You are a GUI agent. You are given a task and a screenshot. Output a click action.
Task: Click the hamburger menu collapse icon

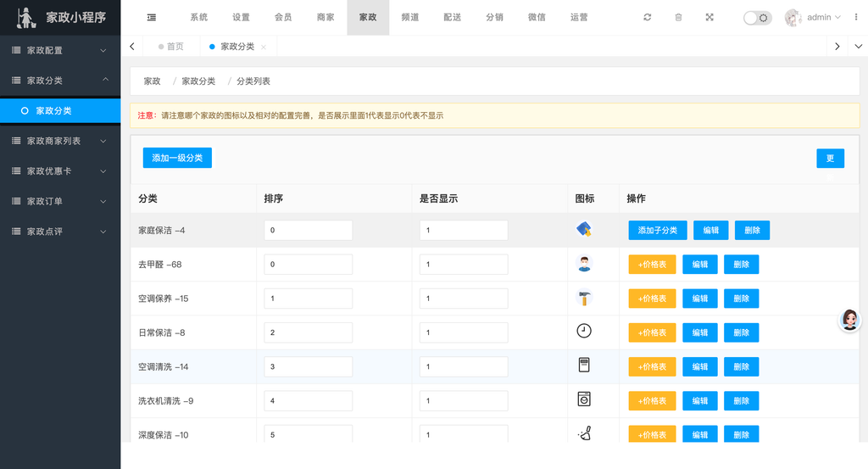click(151, 18)
